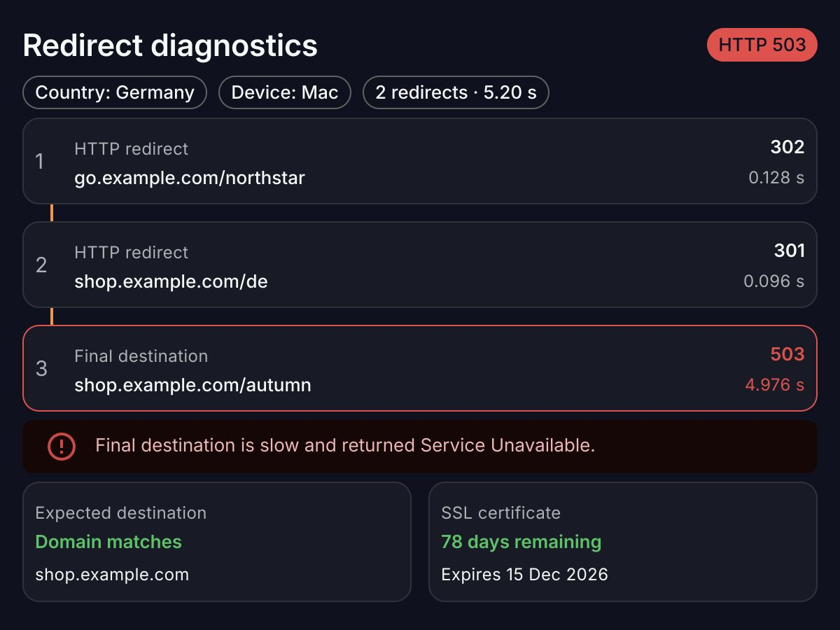The image size is (840, 630).
Task: Click the 301 status code
Action: (x=789, y=251)
